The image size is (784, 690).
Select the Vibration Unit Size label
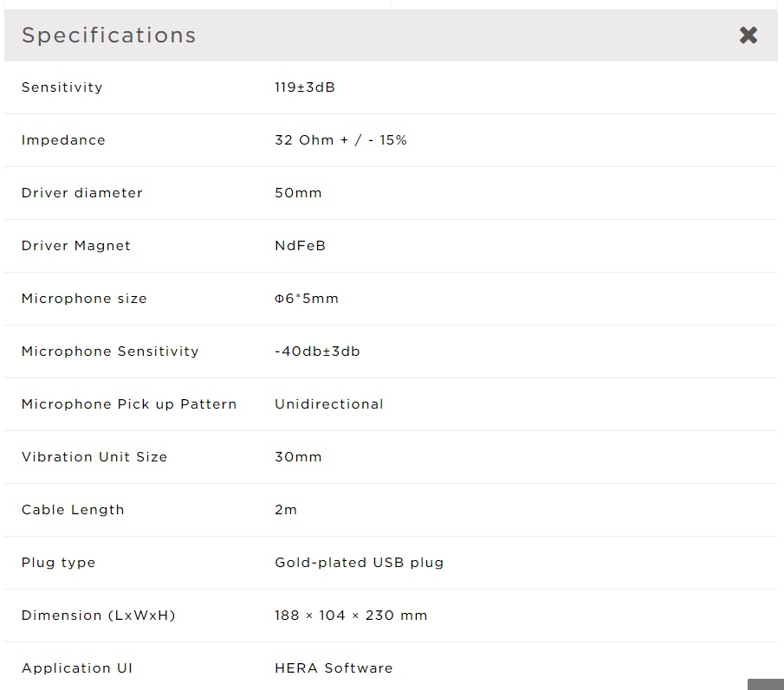(x=94, y=457)
